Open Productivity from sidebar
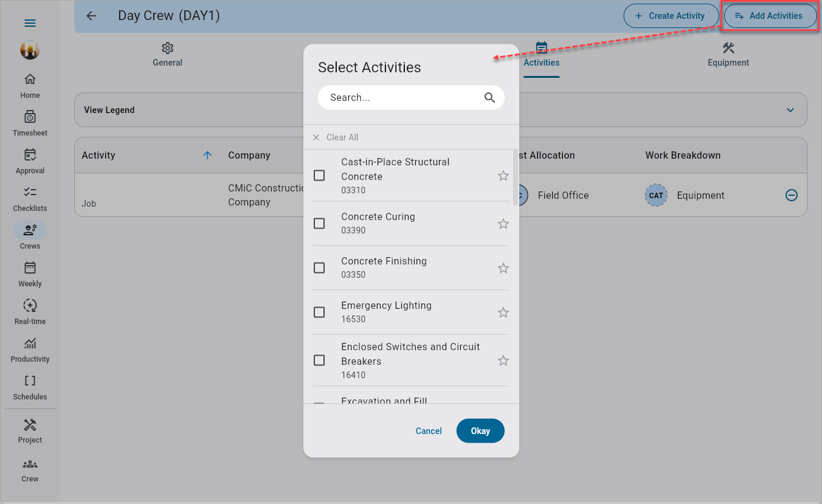This screenshot has height=504, width=822. tap(30, 350)
